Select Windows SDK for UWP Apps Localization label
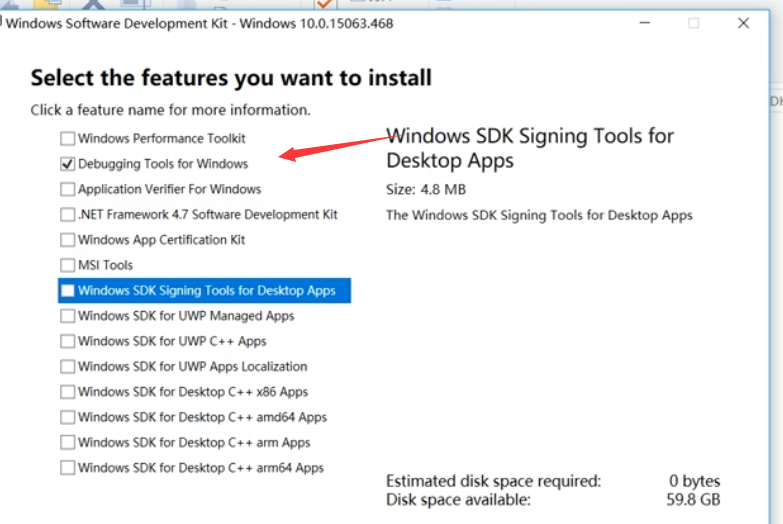The width and height of the screenshot is (783, 524). pos(193,367)
